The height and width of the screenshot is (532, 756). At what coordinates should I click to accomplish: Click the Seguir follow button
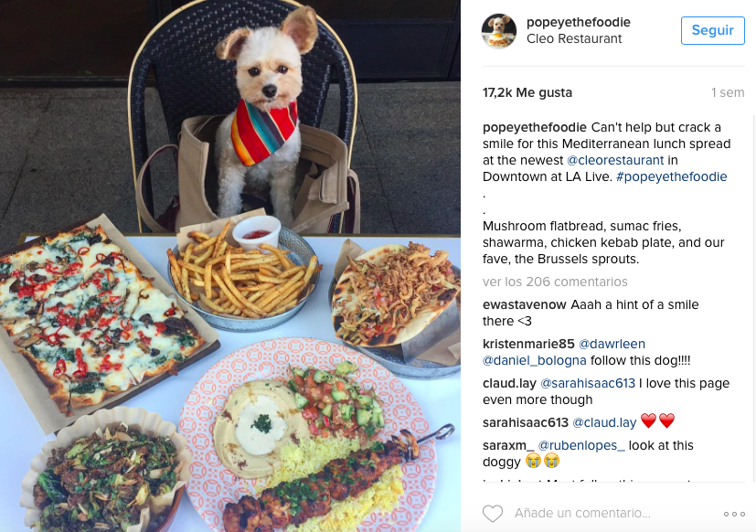tap(713, 30)
